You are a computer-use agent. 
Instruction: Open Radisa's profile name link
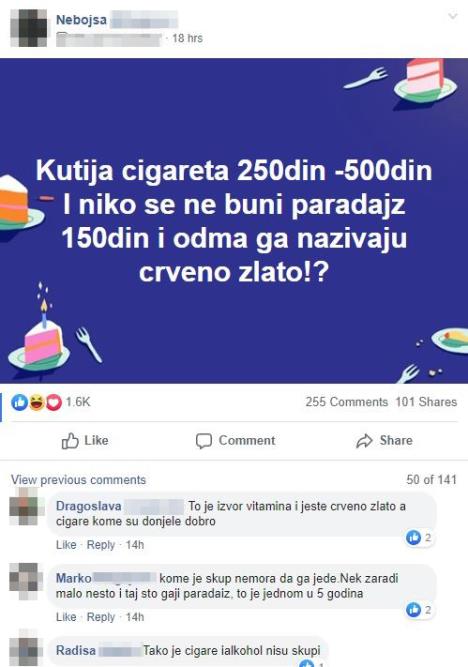(76, 650)
